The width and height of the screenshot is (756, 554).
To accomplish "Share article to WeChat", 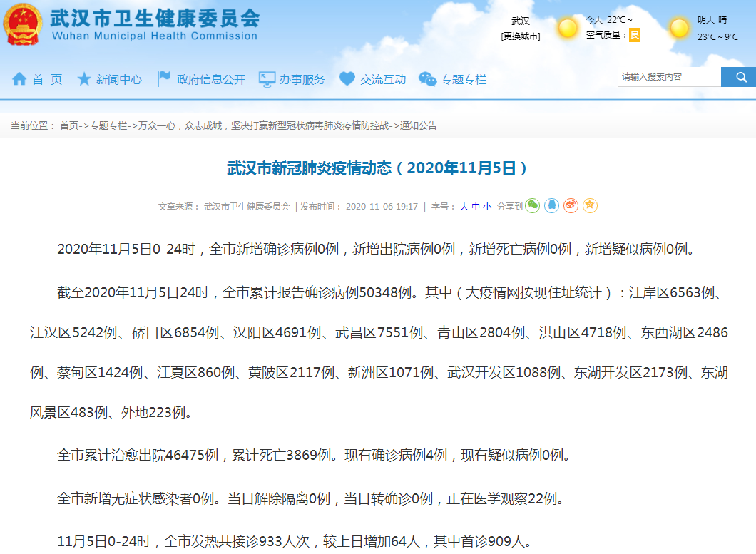I will point(533,206).
